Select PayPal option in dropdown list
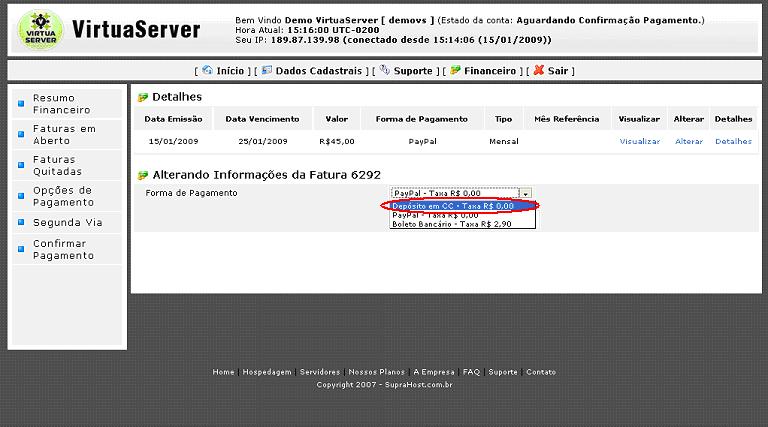The width and height of the screenshot is (768, 427). (x=435, y=215)
